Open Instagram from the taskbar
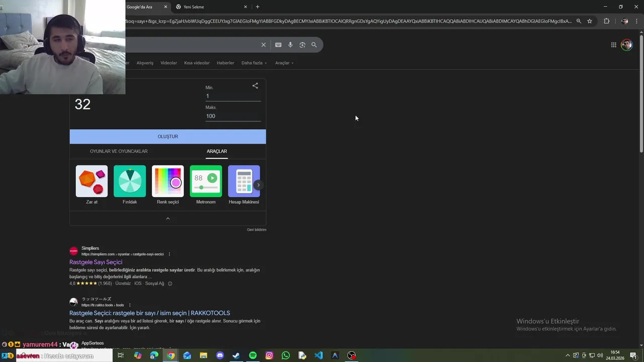The height and width of the screenshot is (362, 644). coord(269,355)
